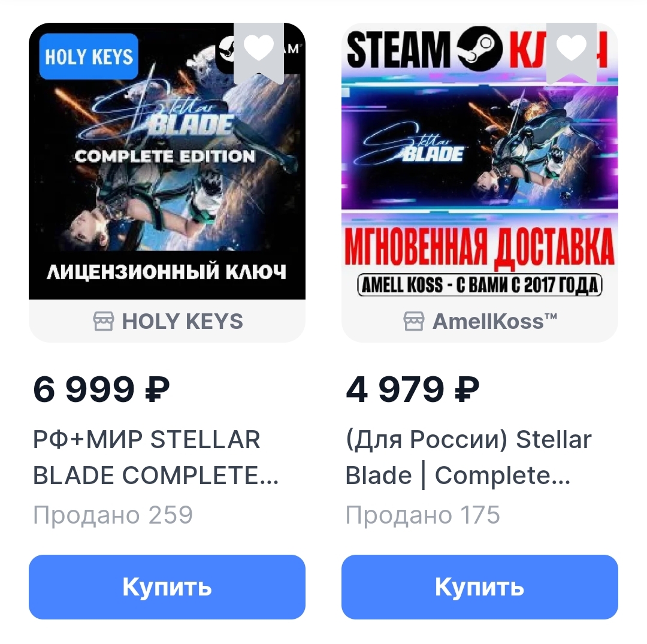This screenshot has width=647, height=644.
Task: Toggle favorite heart on AmellKoss listing
Action: point(572,53)
